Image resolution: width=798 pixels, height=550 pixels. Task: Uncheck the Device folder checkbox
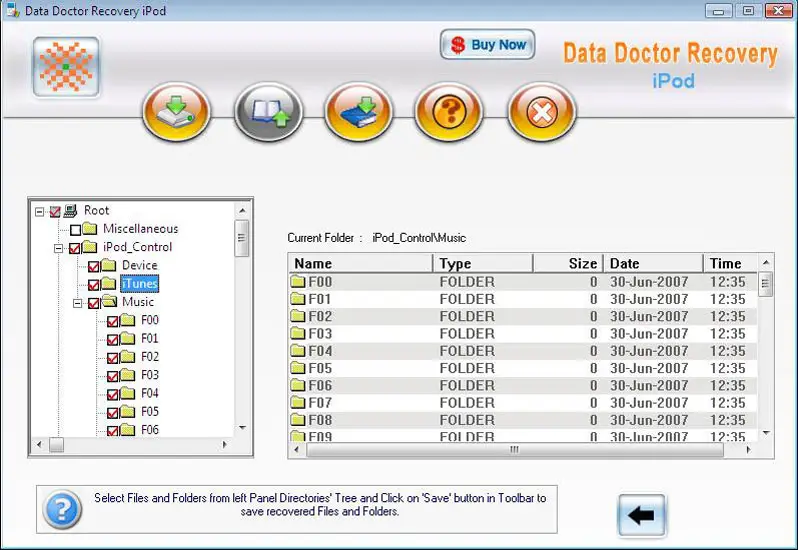coord(94,266)
